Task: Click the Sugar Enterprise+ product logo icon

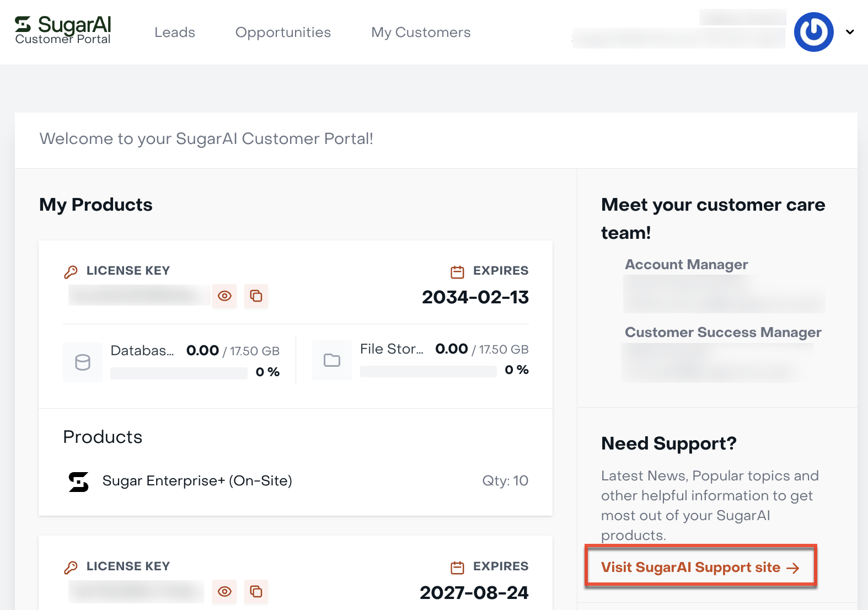Action: (x=78, y=481)
